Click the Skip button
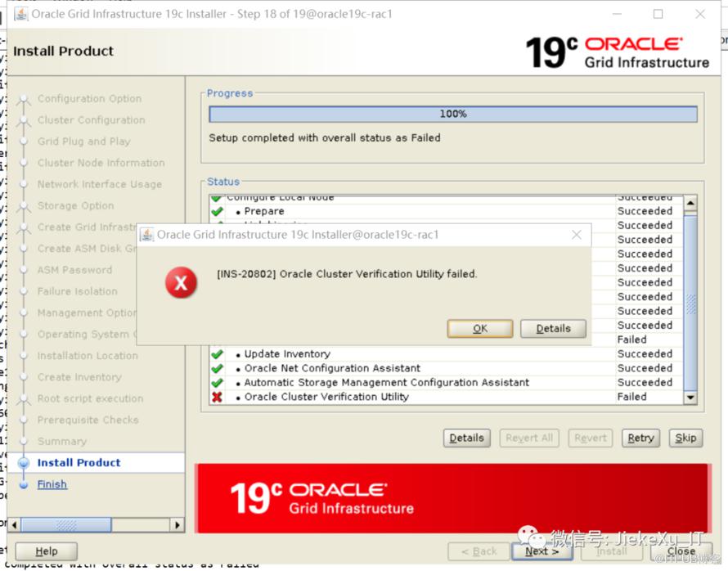 click(685, 438)
